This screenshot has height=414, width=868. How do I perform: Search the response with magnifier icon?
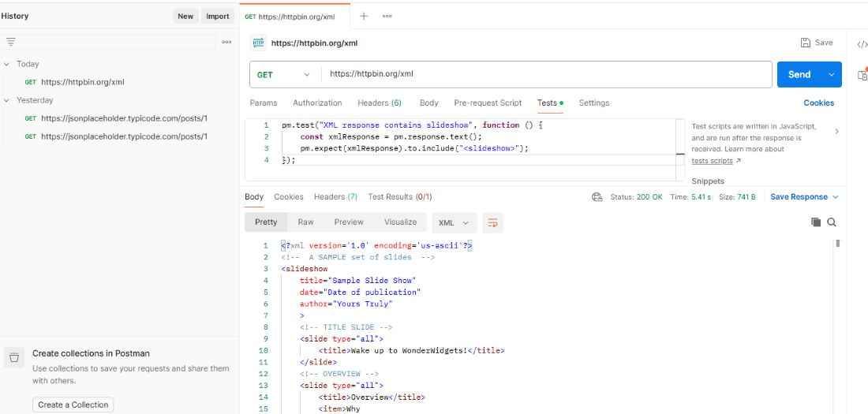(x=832, y=222)
